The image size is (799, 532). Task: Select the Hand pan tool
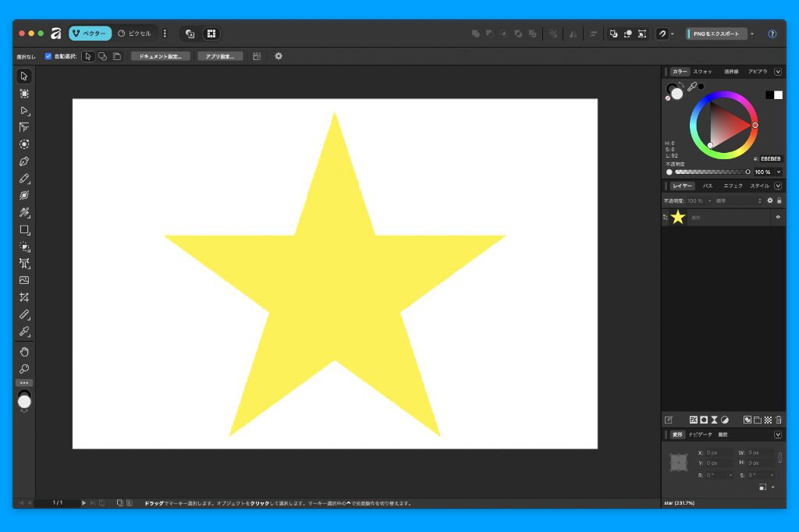(24, 352)
